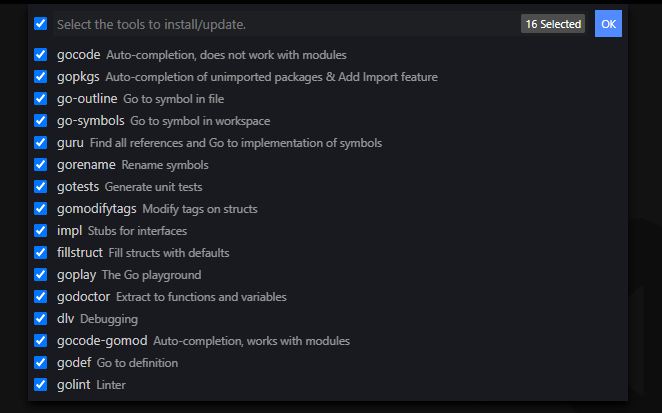Uncheck the golint Linter checkbox
This screenshot has height=413, width=662.
[41, 384]
